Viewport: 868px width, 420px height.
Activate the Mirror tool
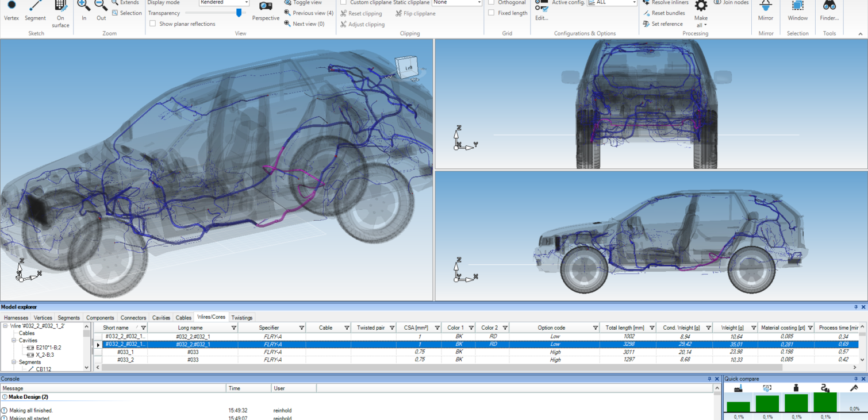765,8
